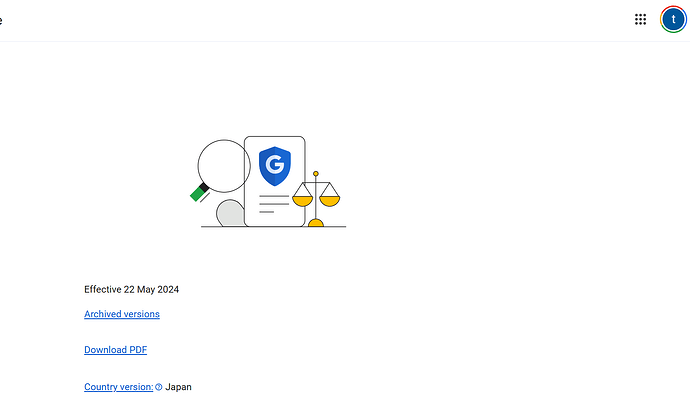
Task: Open the Download PDF link
Action: 115,350
